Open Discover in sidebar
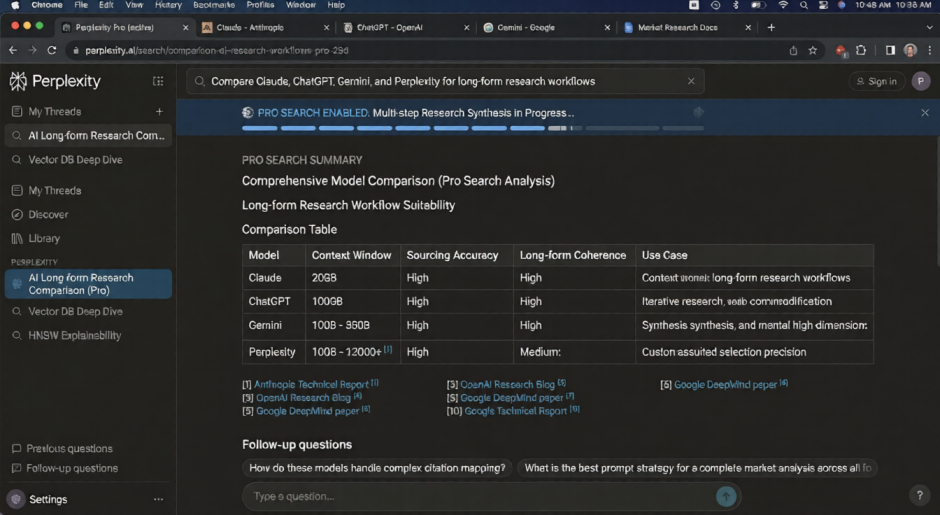Screen dimensions: 940x515 (x=48, y=214)
